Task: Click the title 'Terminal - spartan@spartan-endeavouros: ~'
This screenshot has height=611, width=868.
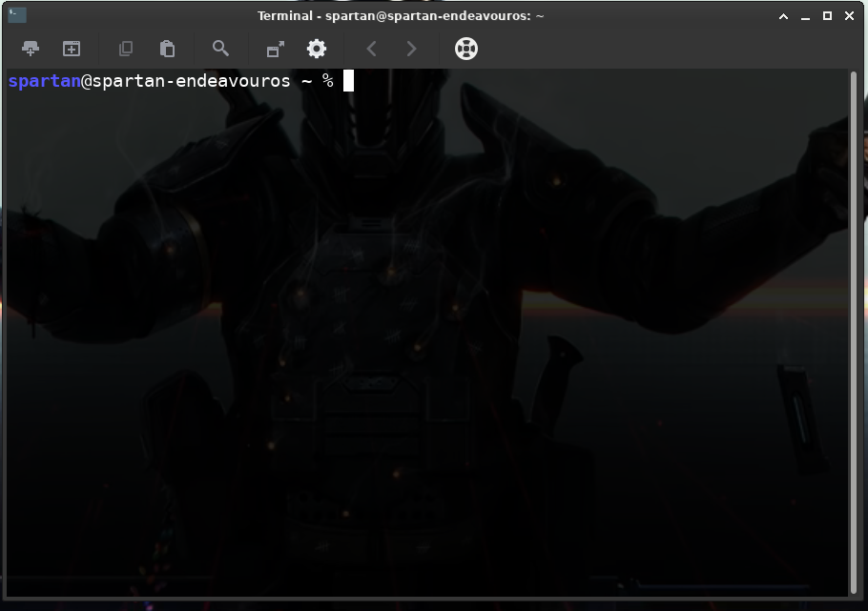Action: (x=401, y=16)
